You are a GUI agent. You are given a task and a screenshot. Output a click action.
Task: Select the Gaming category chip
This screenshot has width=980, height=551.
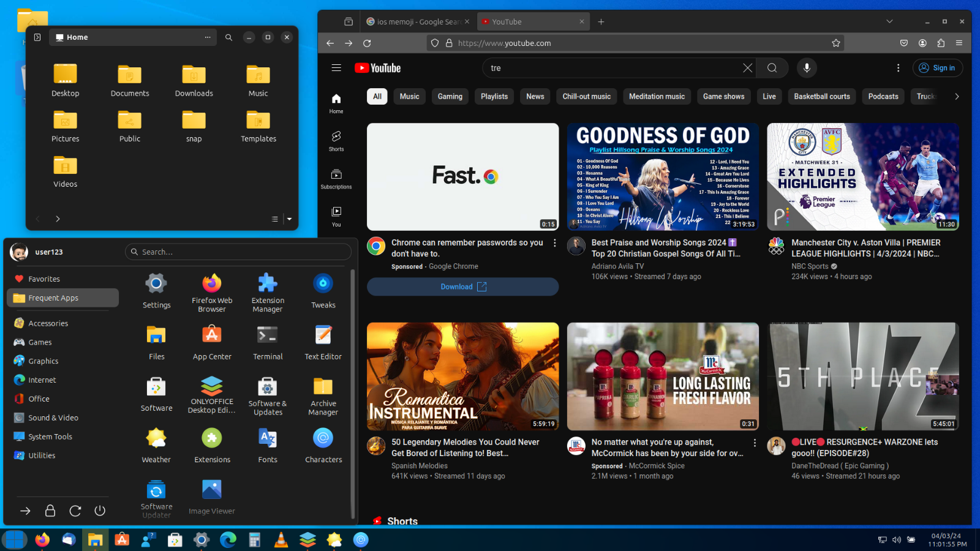pos(450,96)
